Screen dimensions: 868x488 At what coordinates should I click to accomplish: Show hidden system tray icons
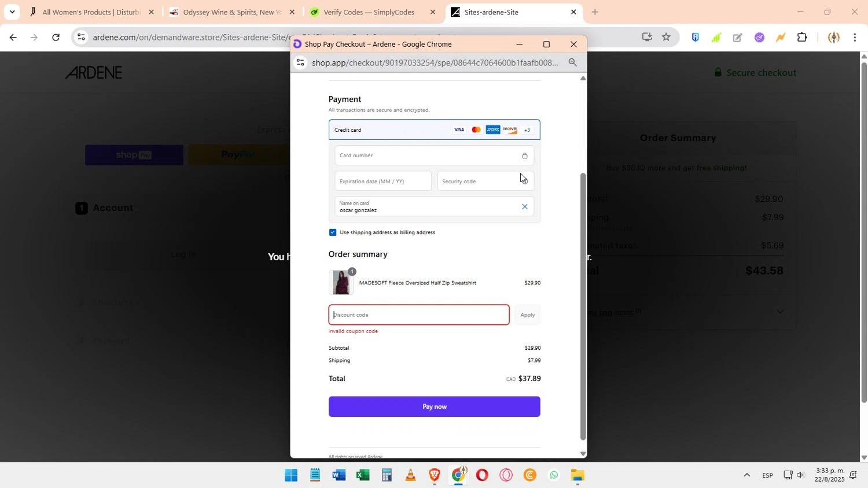pos(746,475)
